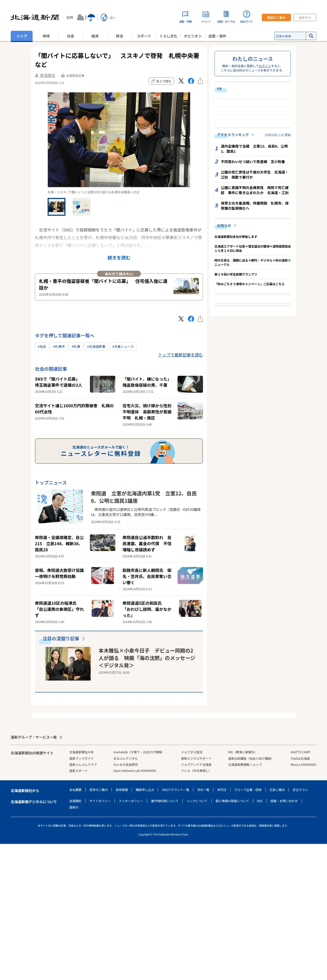Open the main article photo
The width and height of the screenshot is (327, 980).
119,140
